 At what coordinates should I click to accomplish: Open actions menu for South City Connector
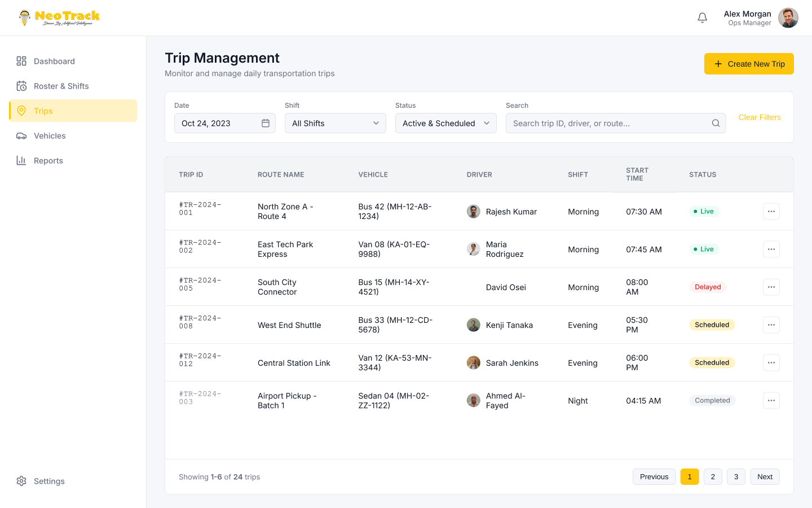click(771, 287)
